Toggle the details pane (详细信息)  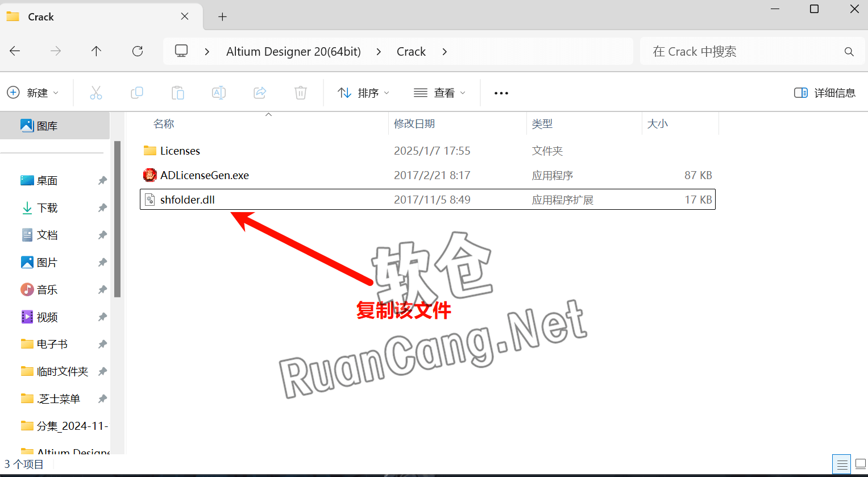point(825,93)
